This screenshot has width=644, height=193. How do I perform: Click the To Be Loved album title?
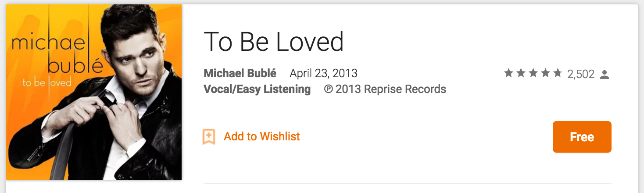pos(274,42)
